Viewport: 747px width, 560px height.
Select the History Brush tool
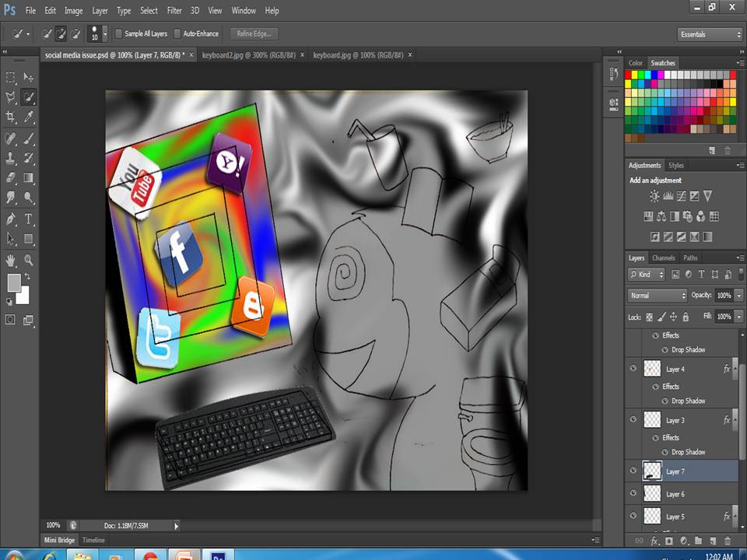click(x=29, y=158)
